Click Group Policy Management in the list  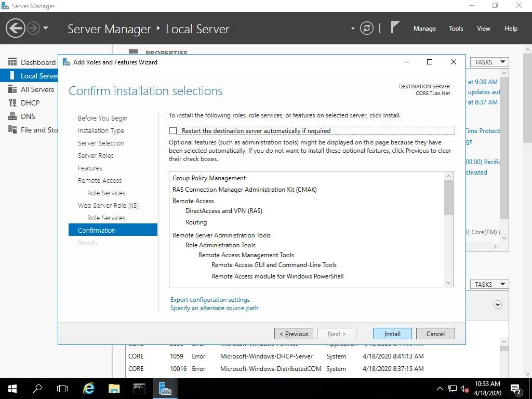tap(209, 178)
